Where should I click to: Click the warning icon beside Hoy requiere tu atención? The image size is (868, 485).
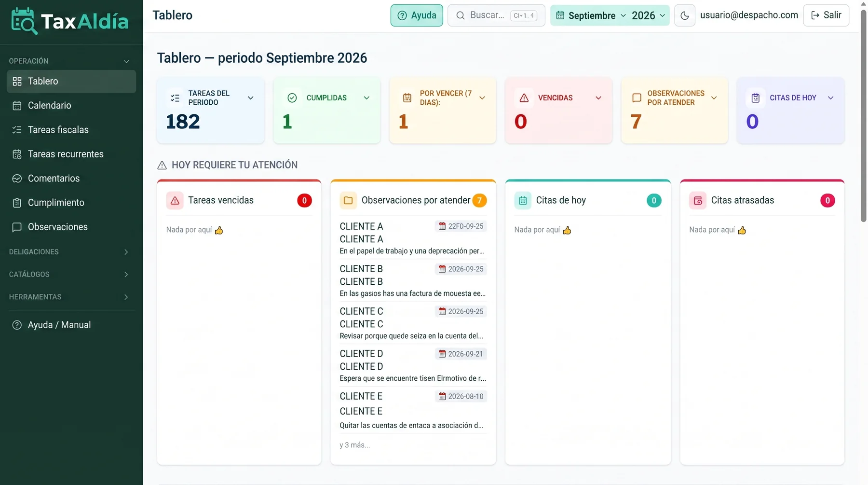coord(162,166)
